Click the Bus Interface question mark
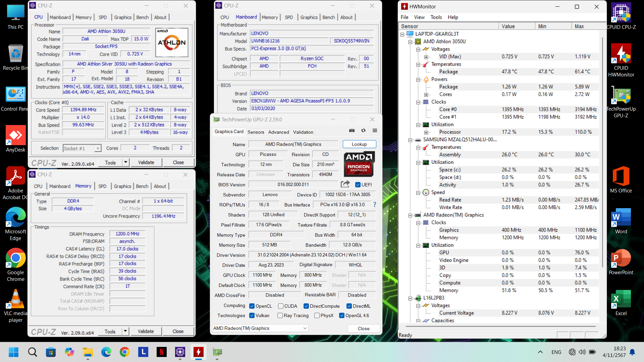644x362 pixels. pos(375,204)
